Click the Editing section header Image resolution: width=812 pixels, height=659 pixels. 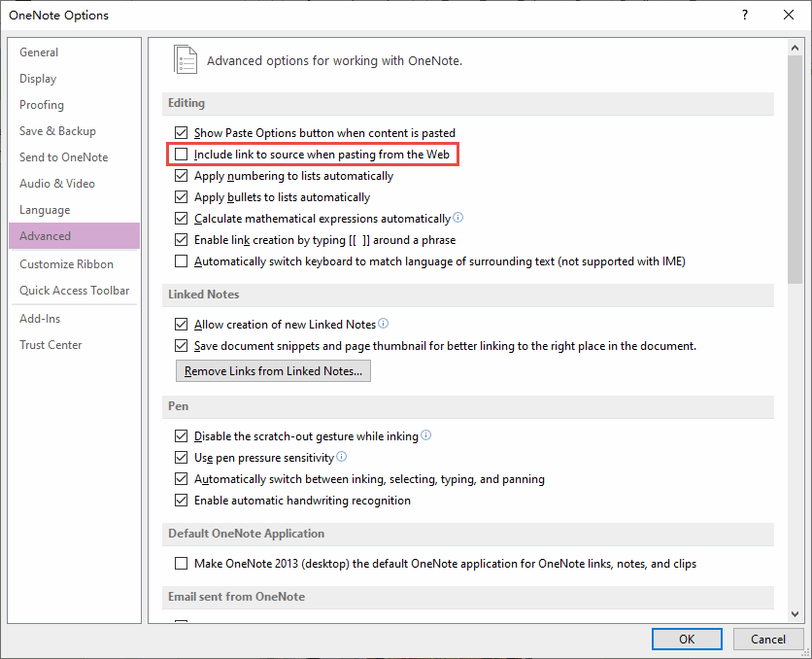(467, 103)
